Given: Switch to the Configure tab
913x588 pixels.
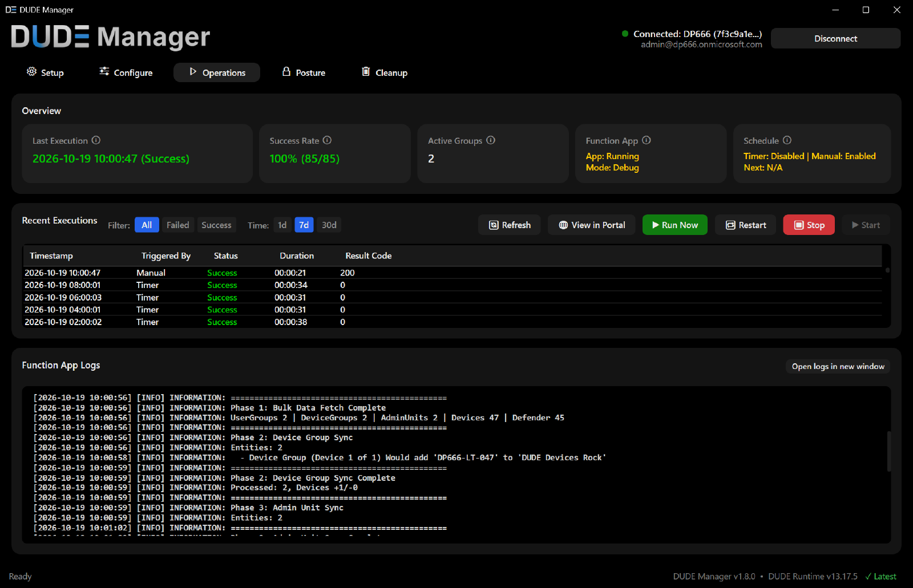Looking at the screenshot, I should click(126, 72).
